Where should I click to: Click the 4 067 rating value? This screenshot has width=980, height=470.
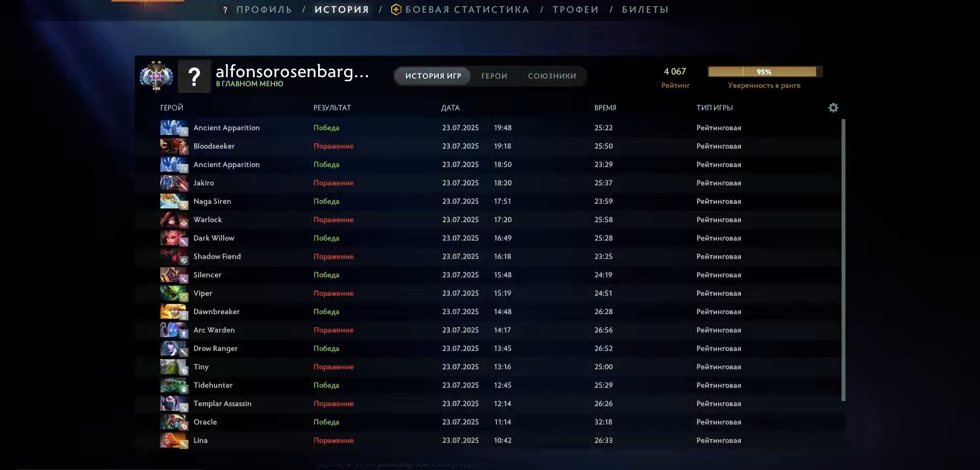tap(675, 72)
